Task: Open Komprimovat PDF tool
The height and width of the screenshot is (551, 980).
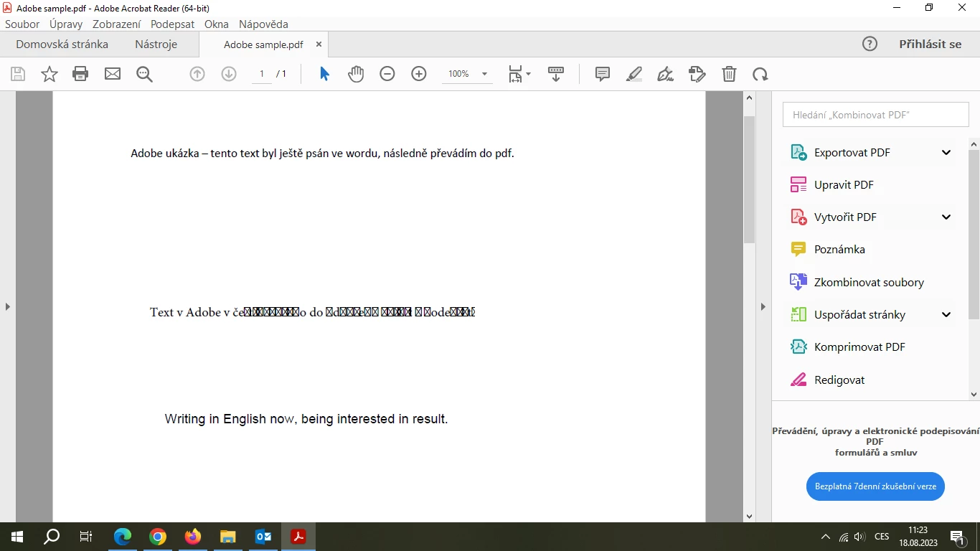Action: click(848, 347)
